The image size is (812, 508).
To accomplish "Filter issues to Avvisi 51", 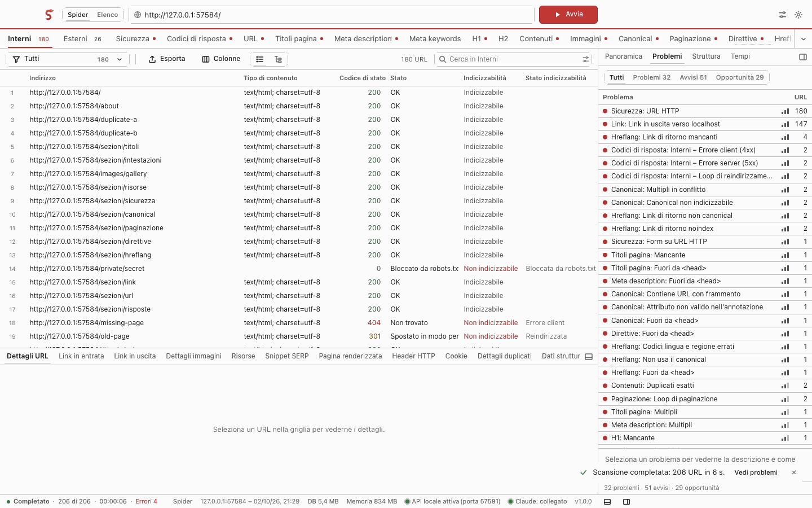I will tap(694, 77).
